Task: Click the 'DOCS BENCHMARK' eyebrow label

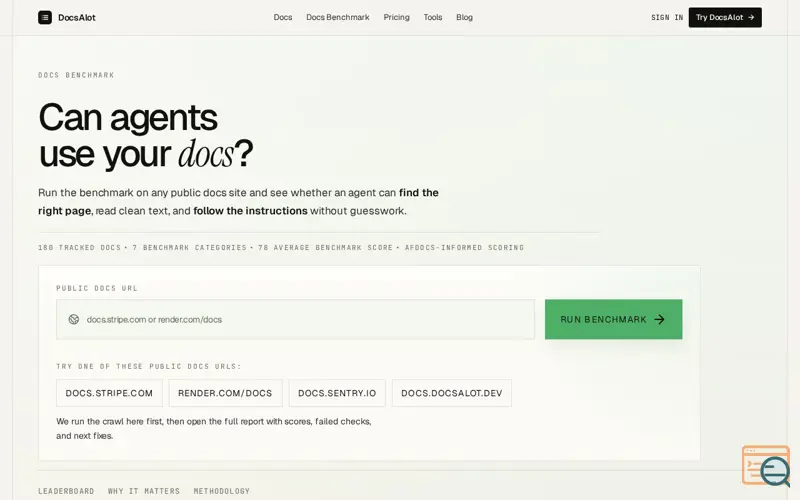Action: point(76,75)
